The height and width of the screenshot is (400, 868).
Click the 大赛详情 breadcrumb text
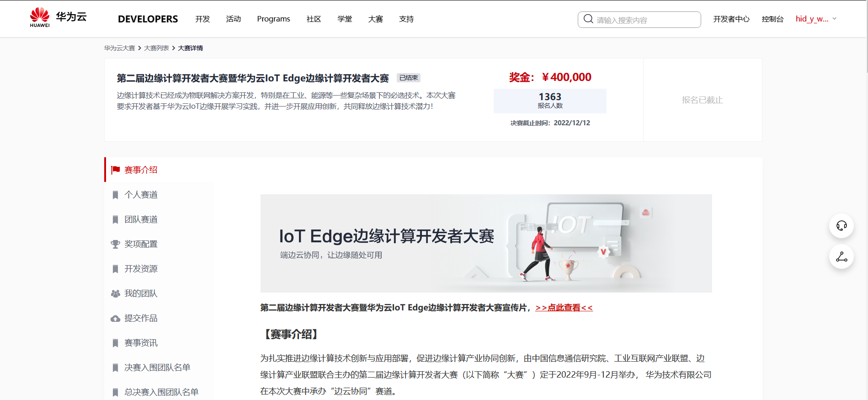point(191,48)
